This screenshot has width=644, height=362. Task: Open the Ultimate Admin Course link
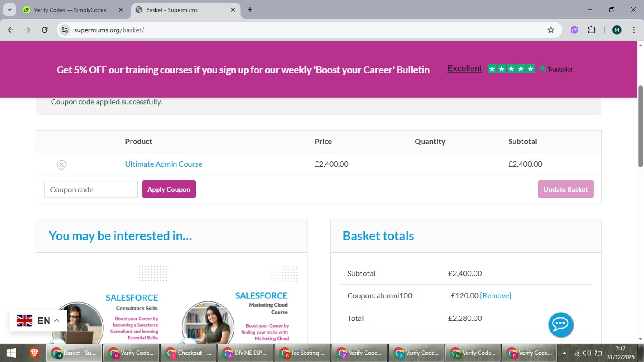point(164,164)
